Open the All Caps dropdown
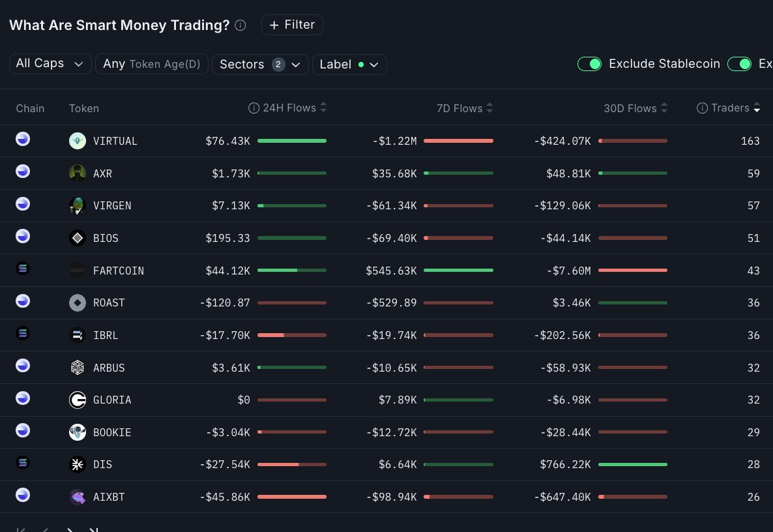773x532 pixels. coord(50,64)
